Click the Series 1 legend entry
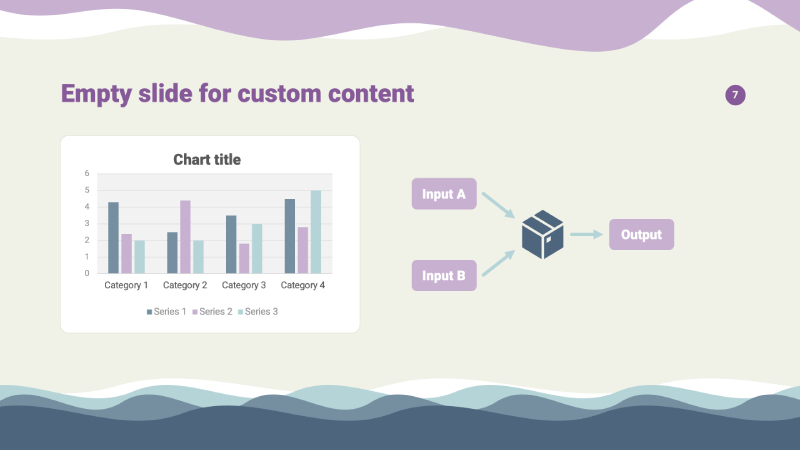Image resolution: width=800 pixels, height=450 pixels. (x=167, y=312)
